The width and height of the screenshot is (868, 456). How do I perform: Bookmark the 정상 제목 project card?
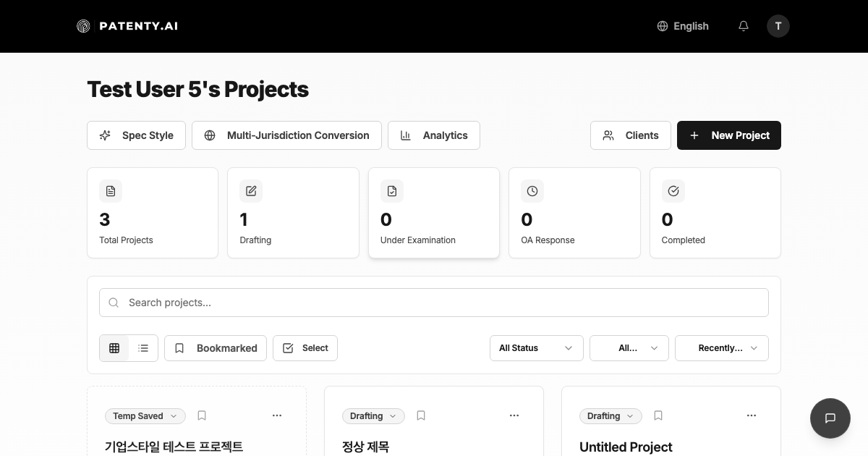point(421,415)
